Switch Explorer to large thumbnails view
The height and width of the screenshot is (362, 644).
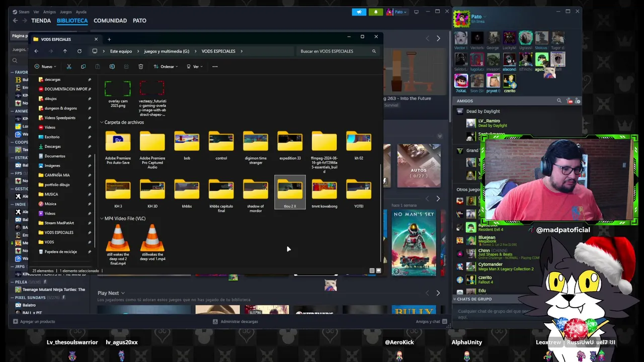(x=378, y=270)
